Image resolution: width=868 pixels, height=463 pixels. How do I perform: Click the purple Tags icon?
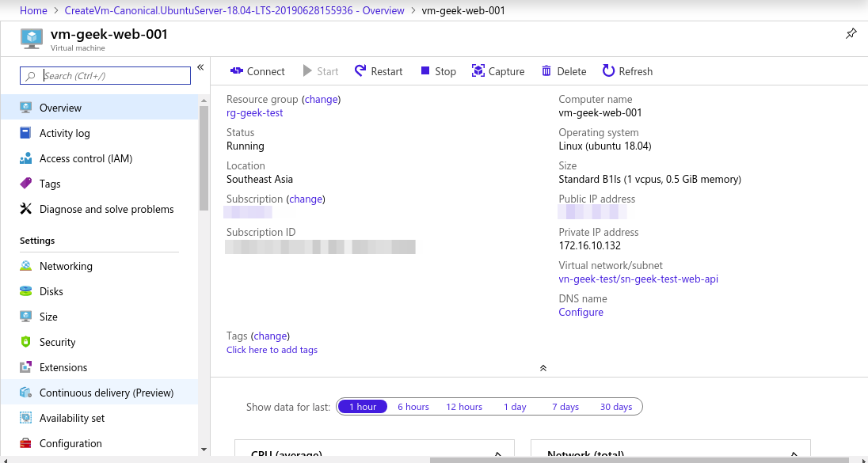click(25, 184)
